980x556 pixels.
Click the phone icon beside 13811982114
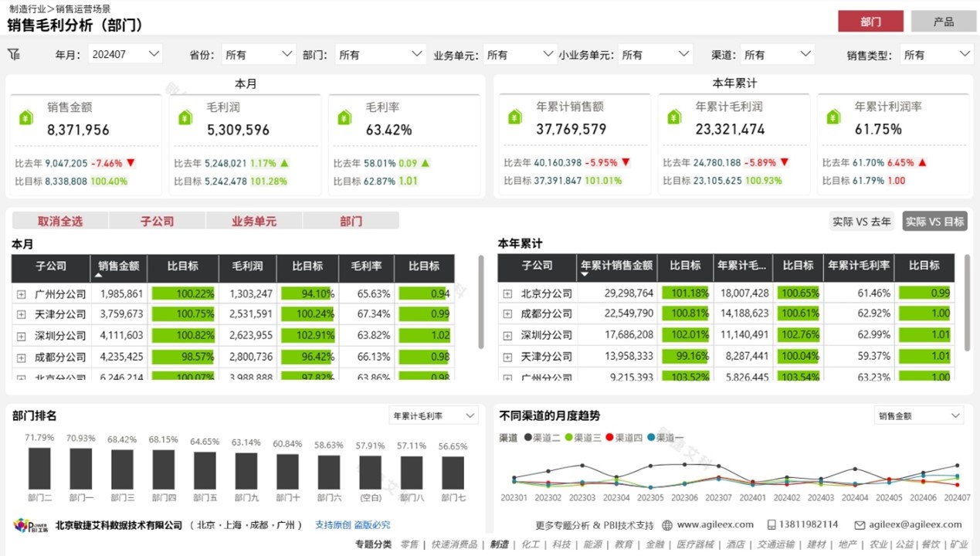click(771, 525)
